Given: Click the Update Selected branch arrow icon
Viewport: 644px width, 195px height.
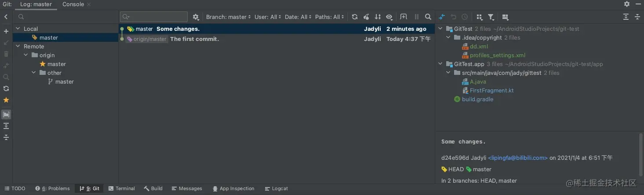Looking at the screenshot, I should pyautogui.click(x=6, y=43).
